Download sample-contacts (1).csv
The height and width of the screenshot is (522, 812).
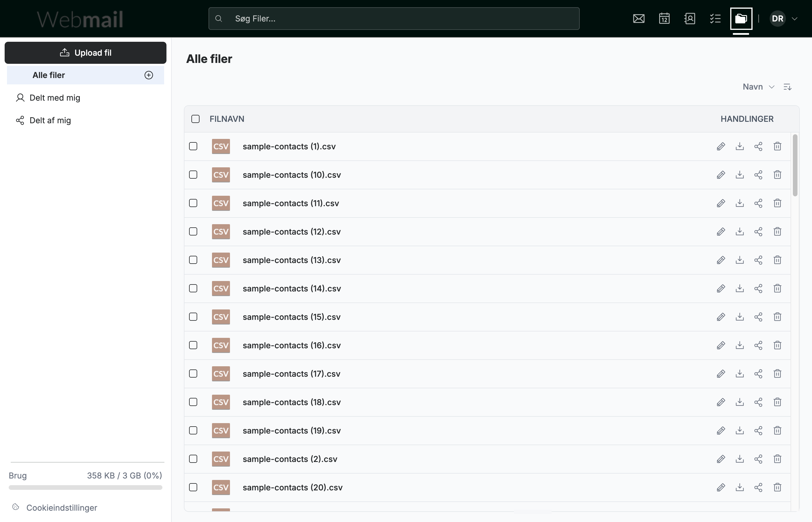pos(740,146)
